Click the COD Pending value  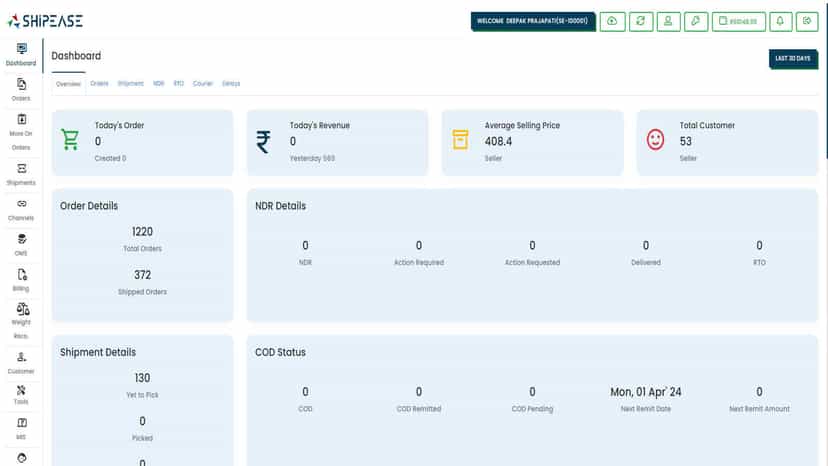point(532,392)
